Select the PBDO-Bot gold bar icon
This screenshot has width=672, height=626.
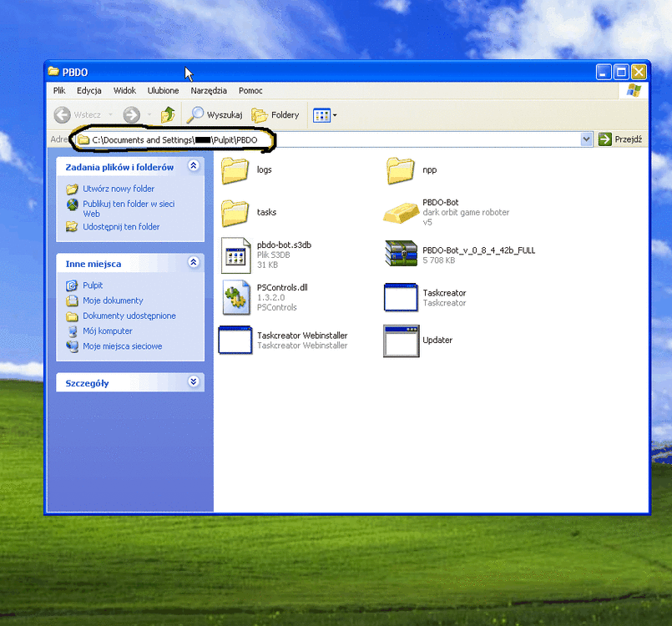tap(401, 213)
